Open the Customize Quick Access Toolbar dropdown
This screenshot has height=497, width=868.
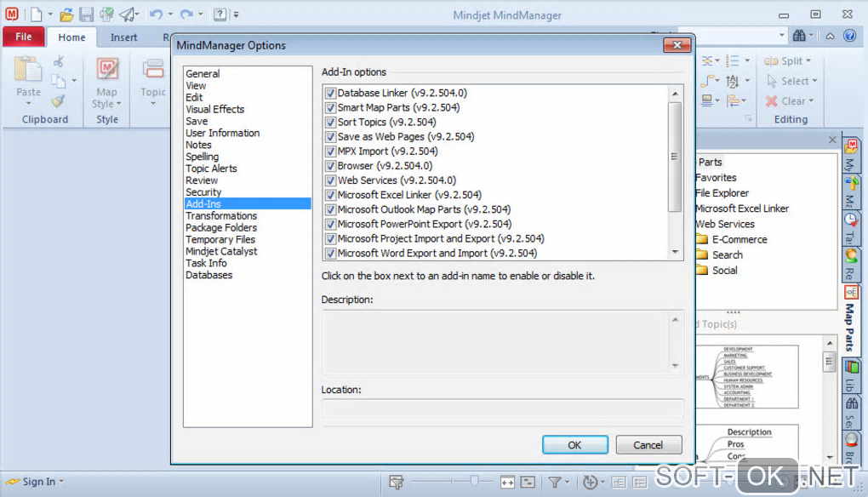237,14
